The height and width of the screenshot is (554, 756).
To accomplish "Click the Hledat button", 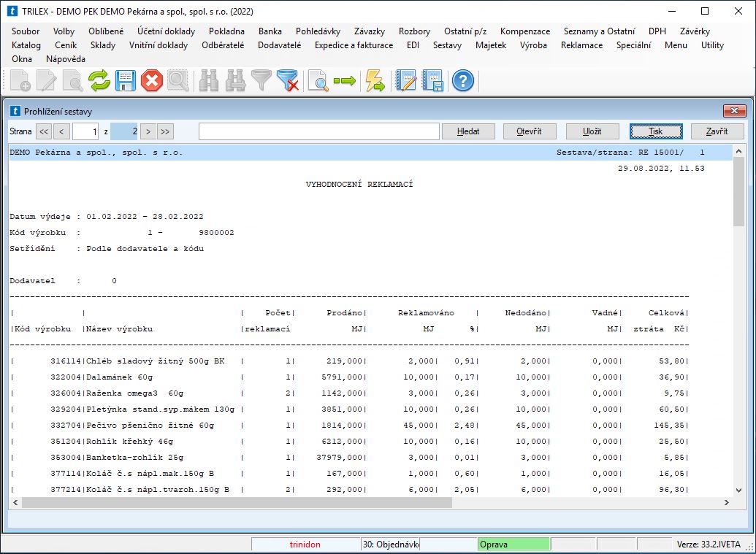I will tap(468, 131).
